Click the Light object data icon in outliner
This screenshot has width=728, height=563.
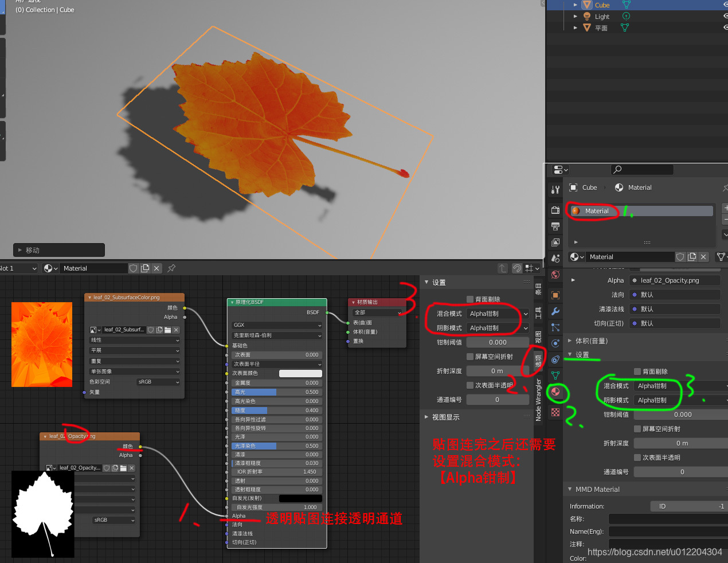click(626, 17)
